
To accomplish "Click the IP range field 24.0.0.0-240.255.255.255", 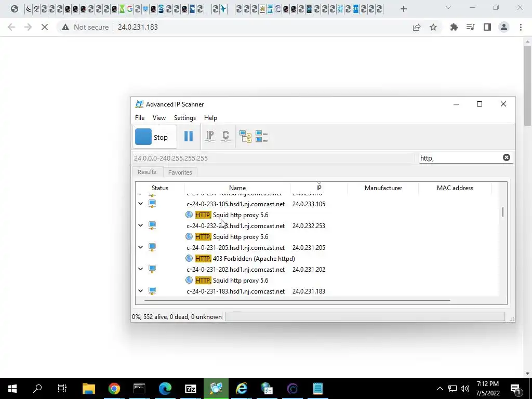I will (x=273, y=158).
